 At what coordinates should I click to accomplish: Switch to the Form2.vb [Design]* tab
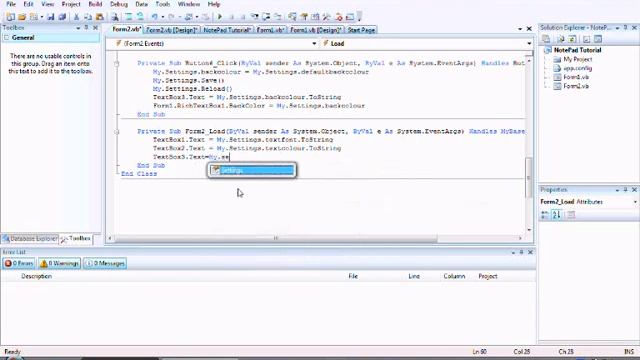pos(172,30)
